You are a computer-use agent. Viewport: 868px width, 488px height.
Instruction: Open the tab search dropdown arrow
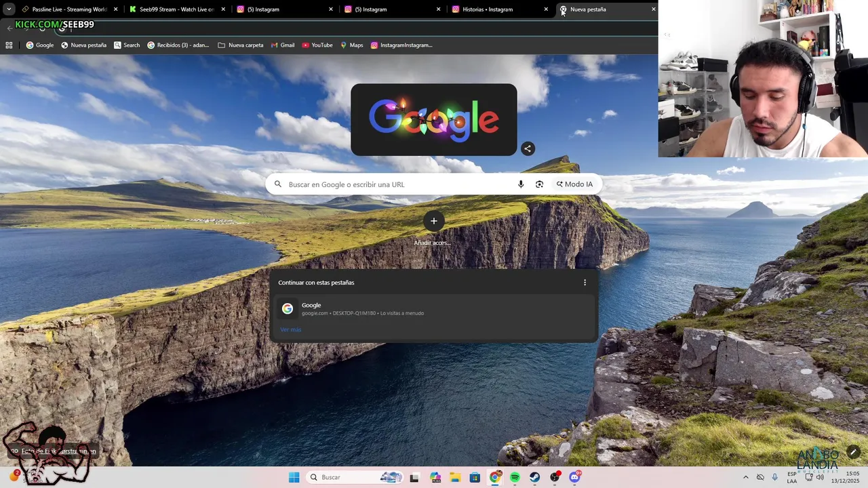tap(9, 9)
